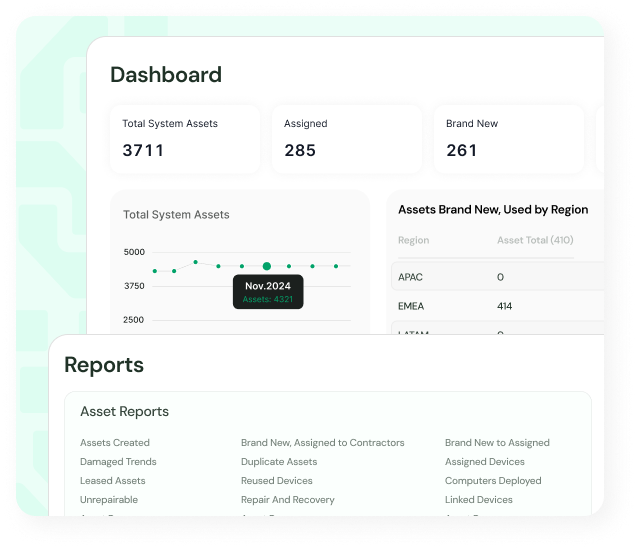The height and width of the screenshot is (548, 636).
Task: Open Brand New to Assigned report
Action: 497,443
